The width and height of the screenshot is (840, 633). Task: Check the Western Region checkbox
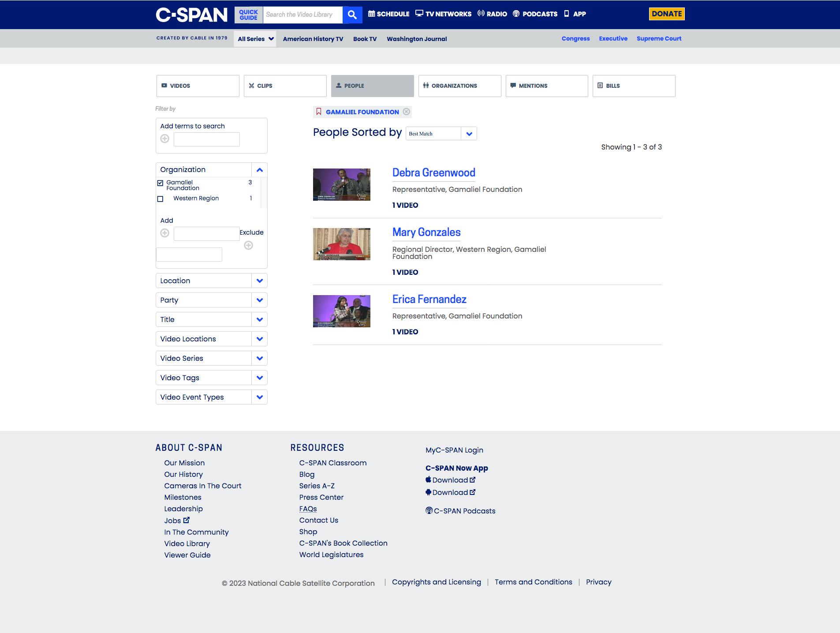(161, 199)
